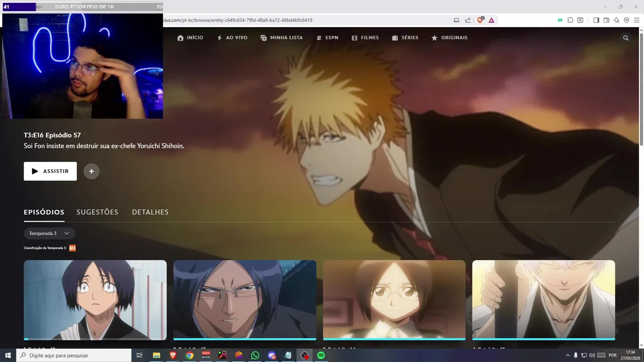The image size is (644, 362).
Task: Switch to the Detalhes tab
Action: tap(150, 212)
